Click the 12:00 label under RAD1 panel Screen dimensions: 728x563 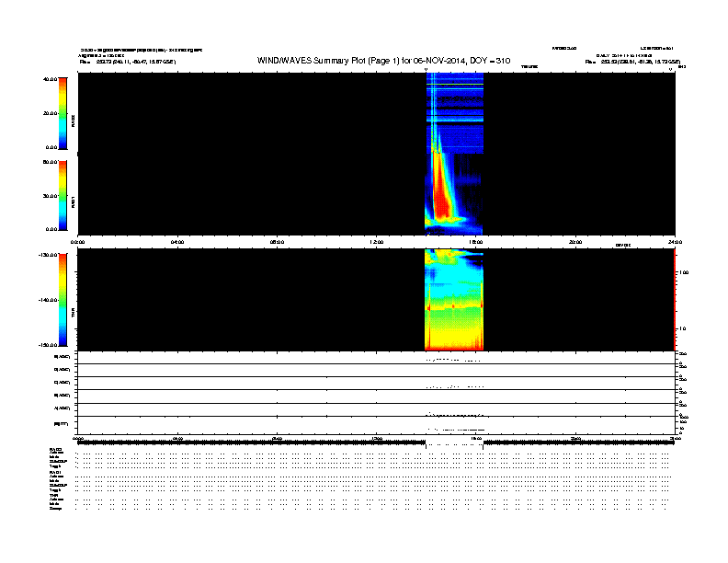(377, 242)
